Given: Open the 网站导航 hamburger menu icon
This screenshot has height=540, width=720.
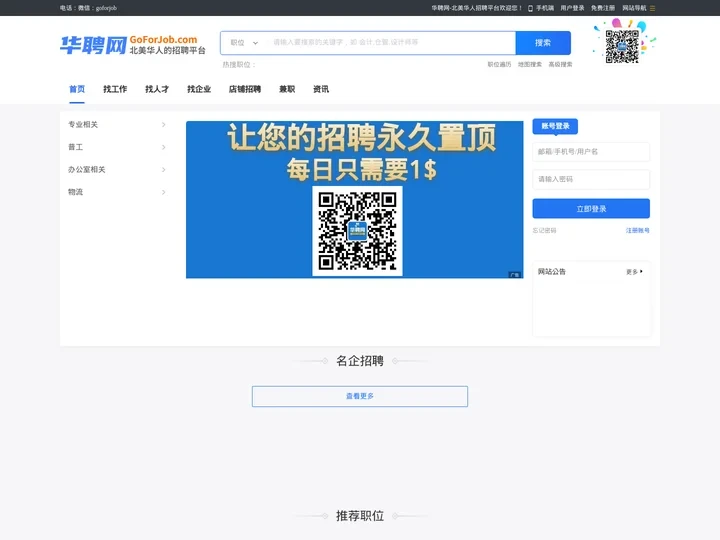Looking at the screenshot, I should (652, 8).
